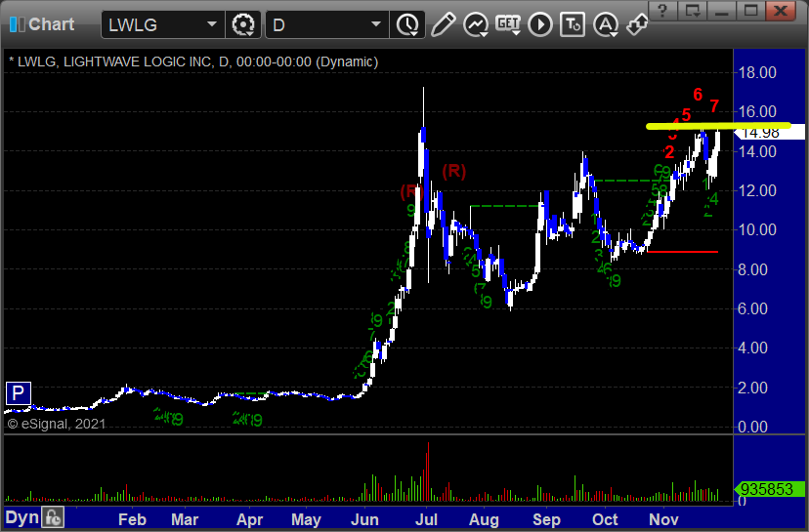Open the symbol settings gear icon
The image size is (809, 532).
click(x=243, y=24)
